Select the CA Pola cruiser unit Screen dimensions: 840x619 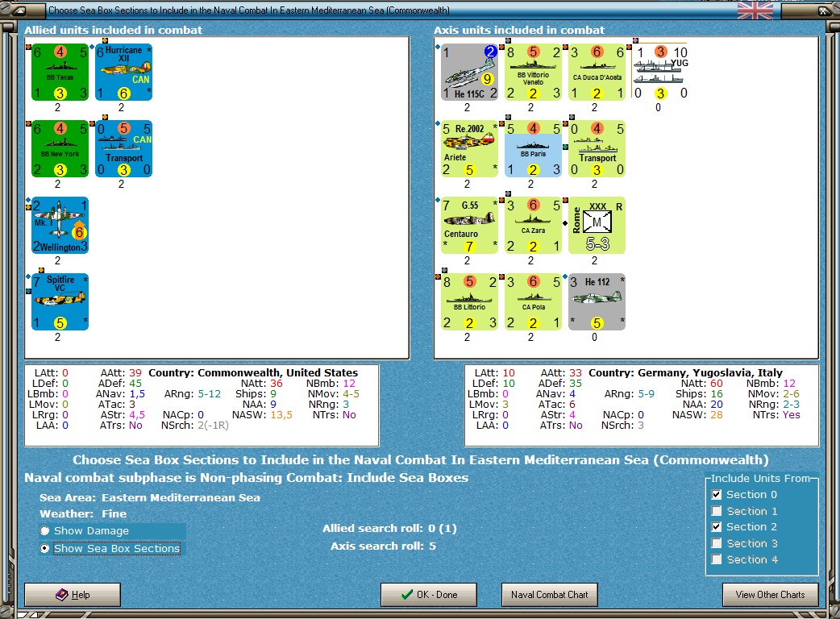(533, 302)
